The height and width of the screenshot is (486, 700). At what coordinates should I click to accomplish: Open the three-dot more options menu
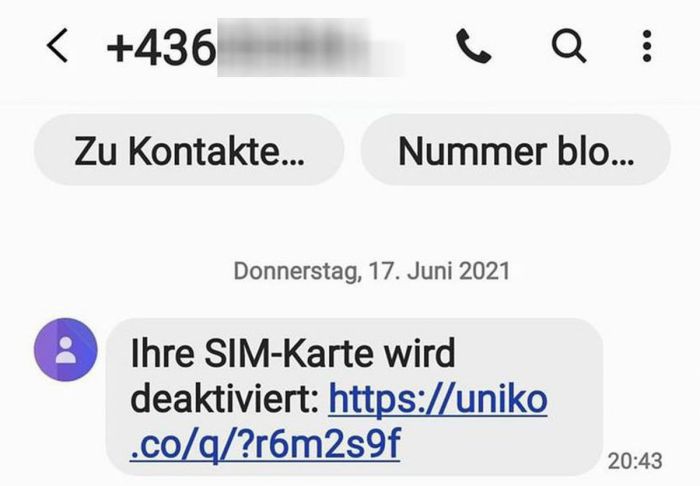647,46
